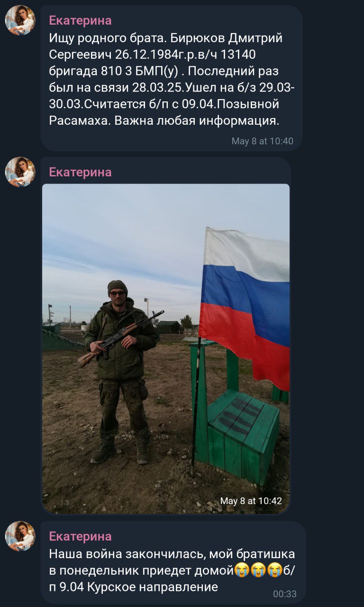Tap the May 8 at 10:42 photo timestamp
Image resolution: width=364 pixels, height=607 pixels.
(x=251, y=501)
